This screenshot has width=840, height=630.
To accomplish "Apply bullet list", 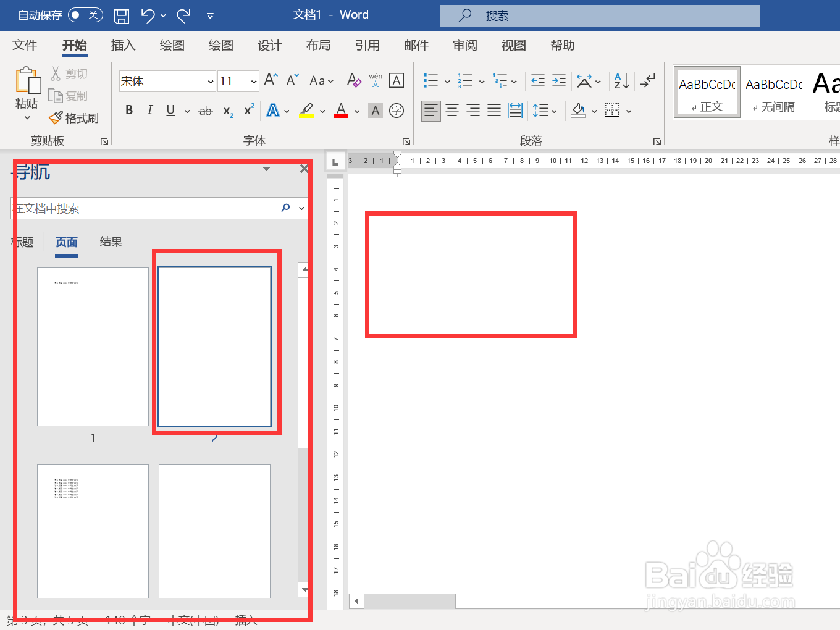I will (430, 80).
